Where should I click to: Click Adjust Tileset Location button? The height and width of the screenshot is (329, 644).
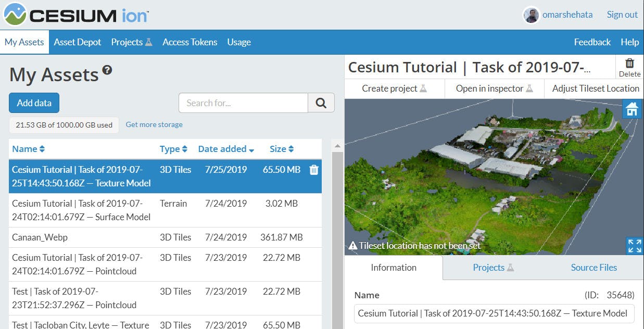[x=595, y=88]
